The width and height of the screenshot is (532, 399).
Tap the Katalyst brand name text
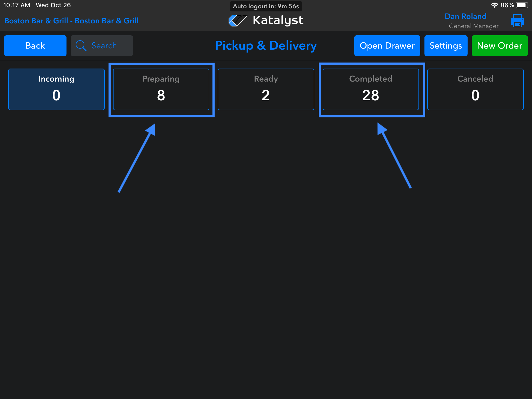(x=278, y=21)
